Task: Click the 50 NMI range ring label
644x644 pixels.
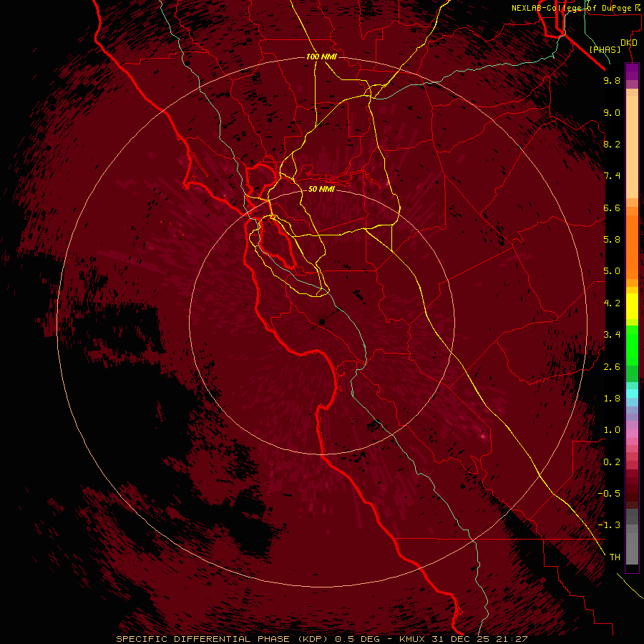Action: click(x=321, y=189)
